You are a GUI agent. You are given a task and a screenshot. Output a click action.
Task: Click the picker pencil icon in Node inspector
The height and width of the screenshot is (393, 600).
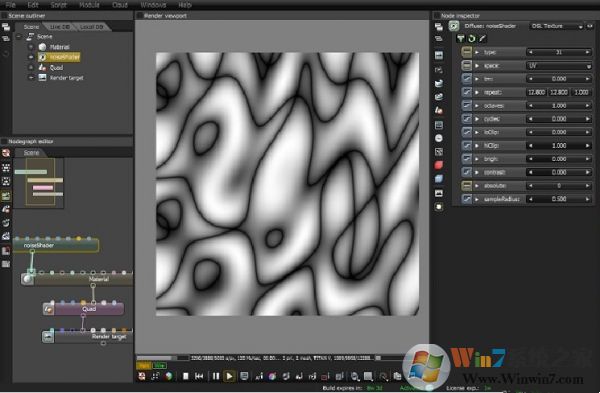(x=483, y=38)
